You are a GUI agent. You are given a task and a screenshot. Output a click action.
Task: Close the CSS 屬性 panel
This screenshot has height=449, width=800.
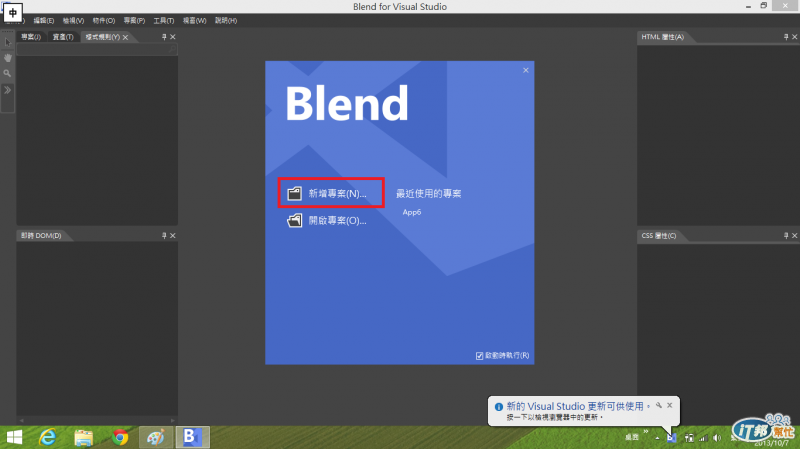pos(794,235)
